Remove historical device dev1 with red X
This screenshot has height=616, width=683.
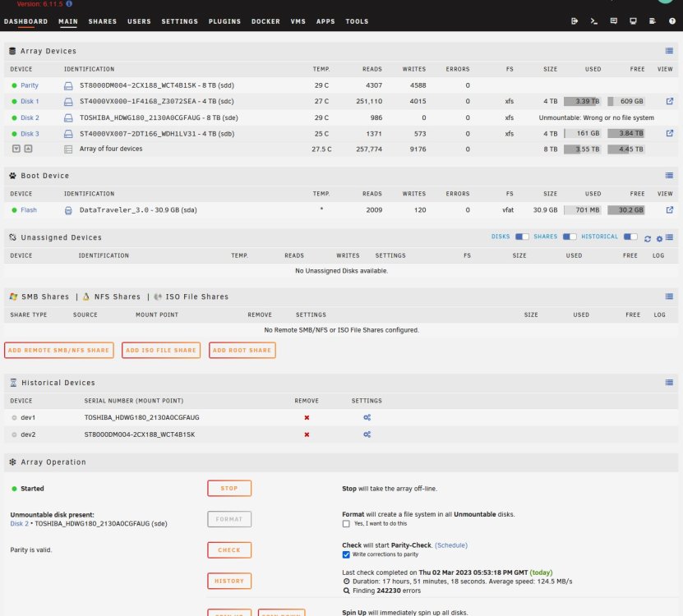tap(307, 417)
